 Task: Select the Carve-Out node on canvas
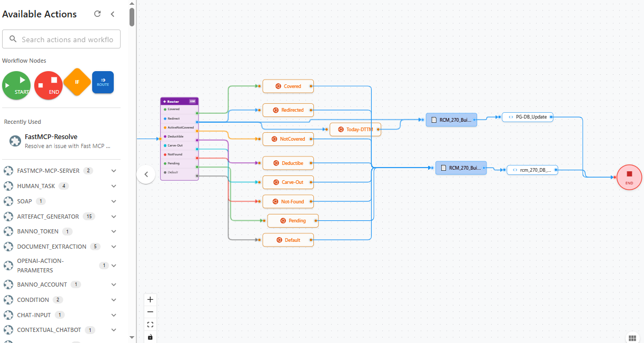(288, 182)
